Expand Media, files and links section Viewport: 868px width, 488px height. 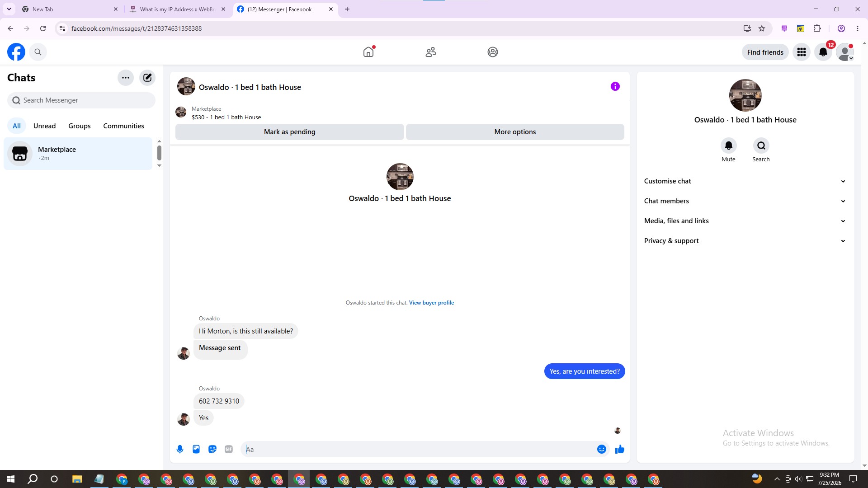click(x=745, y=221)
